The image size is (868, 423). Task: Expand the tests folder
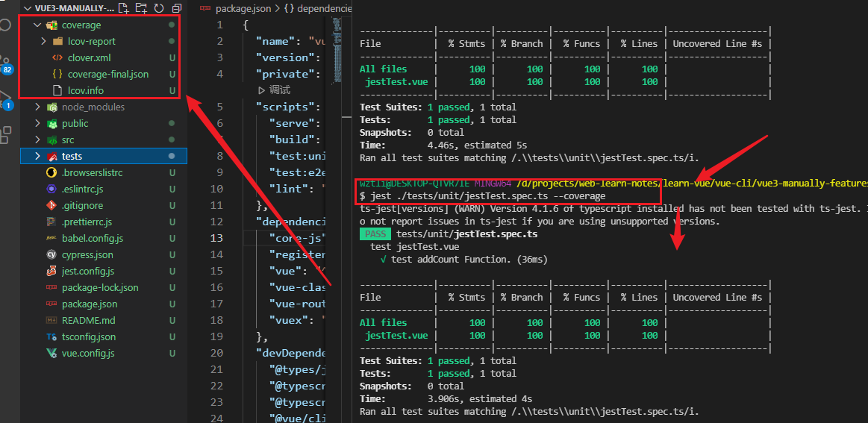37,156
